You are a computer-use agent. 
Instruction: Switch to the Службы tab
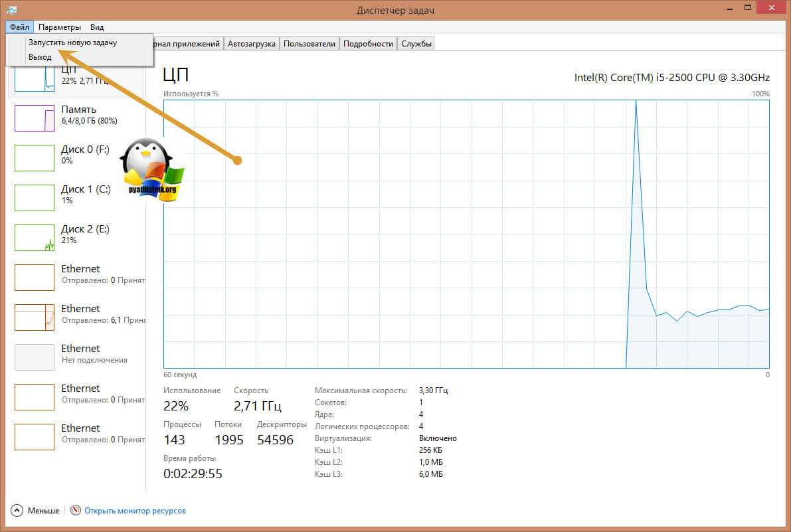[x=416, y=44]
